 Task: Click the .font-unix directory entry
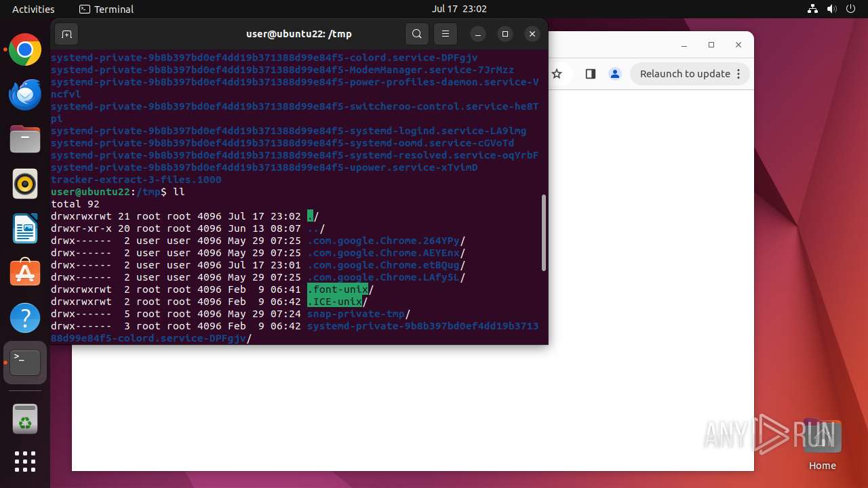coord(338,289)
